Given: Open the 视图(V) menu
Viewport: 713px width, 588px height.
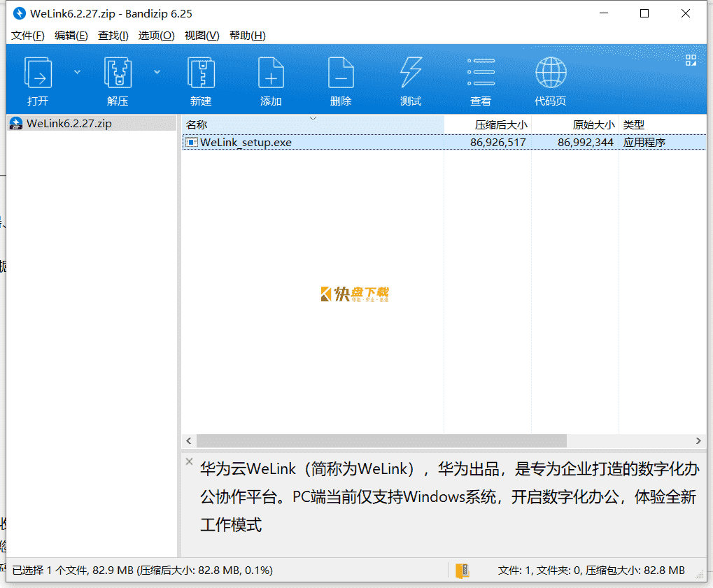Looking at the screenshot, I should click(202, 36).
